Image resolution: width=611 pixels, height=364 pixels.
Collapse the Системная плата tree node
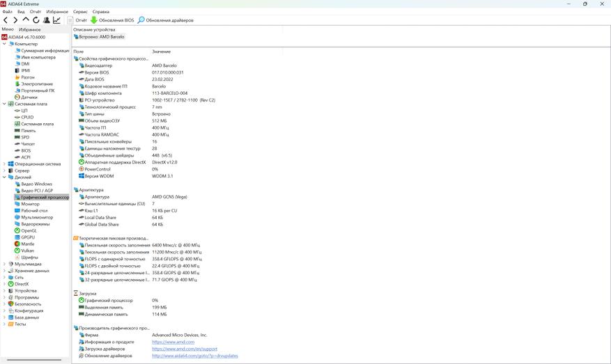tap(4, 104)
